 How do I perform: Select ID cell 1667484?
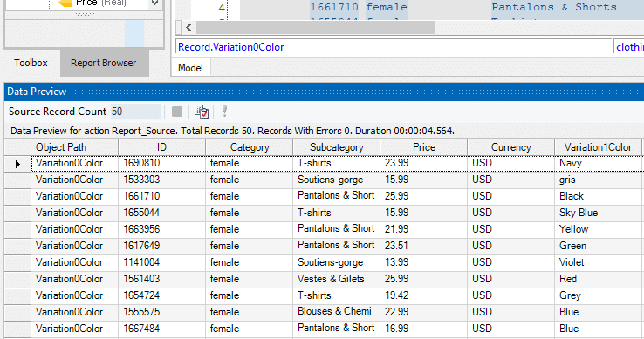tap(161, 329)
